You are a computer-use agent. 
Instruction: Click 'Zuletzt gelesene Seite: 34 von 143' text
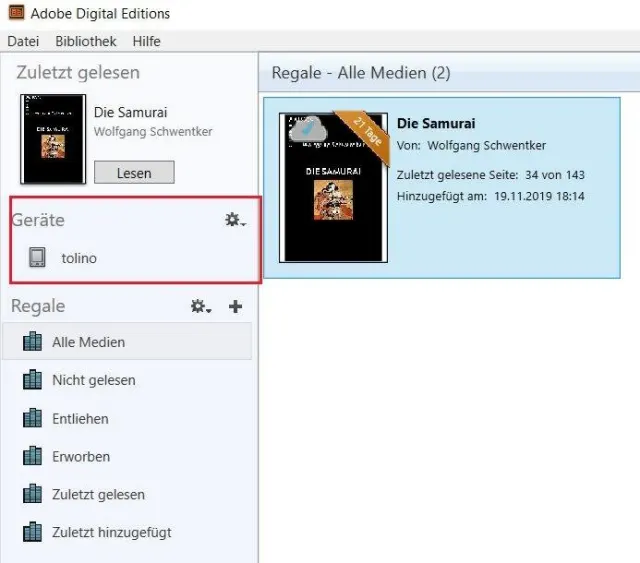491,175
